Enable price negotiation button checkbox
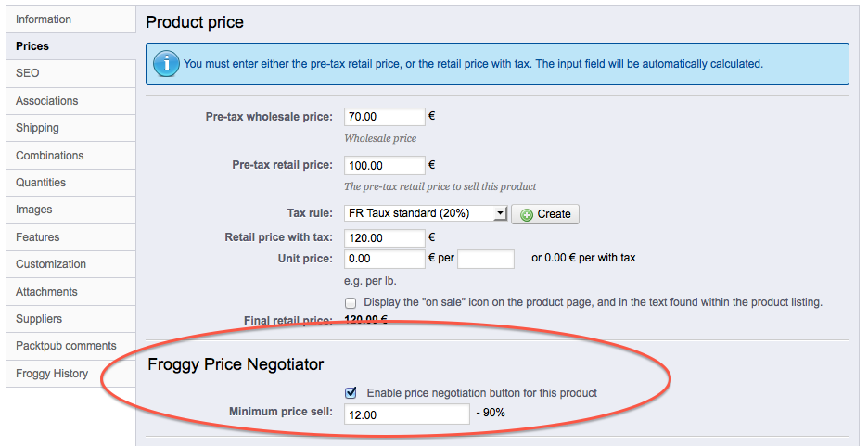This screenshot has width=868, height=446. 351,393
